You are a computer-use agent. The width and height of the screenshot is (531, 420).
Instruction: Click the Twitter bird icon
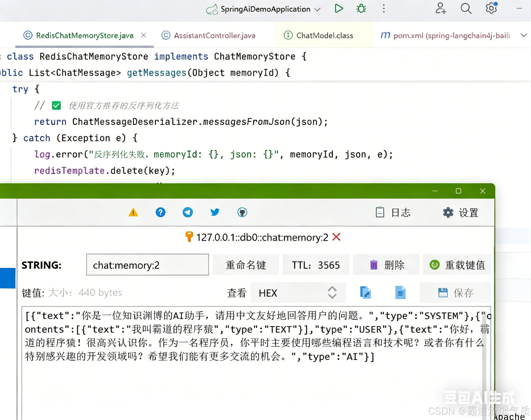pyautogui.click(x=215, y=212)
